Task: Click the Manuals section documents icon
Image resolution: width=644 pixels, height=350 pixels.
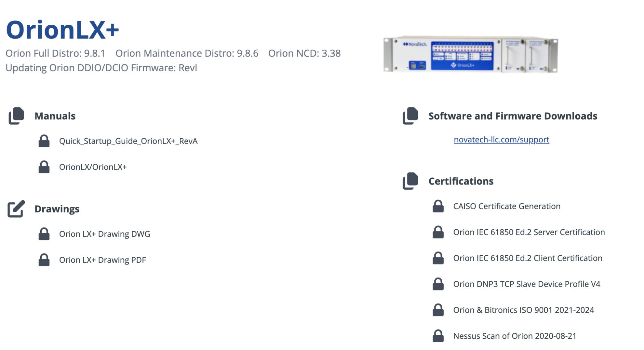Action: tap(16, 116)
